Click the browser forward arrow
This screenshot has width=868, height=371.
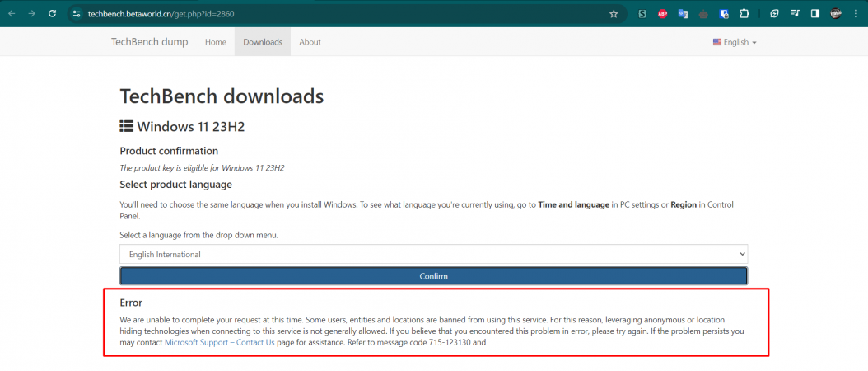click(x=31, y=14)
